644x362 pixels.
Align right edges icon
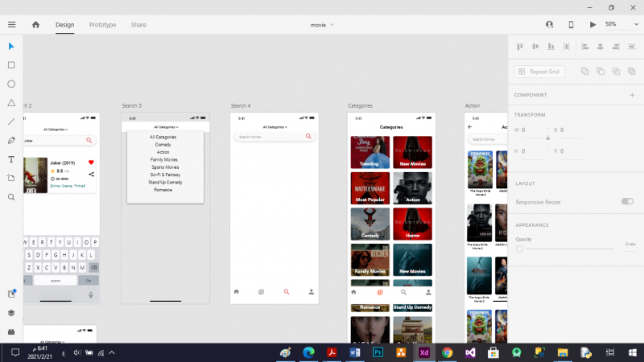(616, 47)
